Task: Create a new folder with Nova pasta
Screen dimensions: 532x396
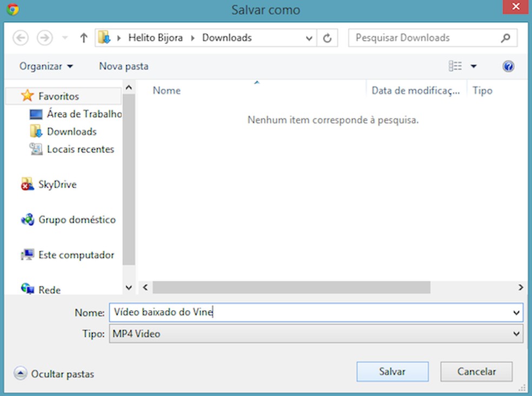Action: pos(124,66)
